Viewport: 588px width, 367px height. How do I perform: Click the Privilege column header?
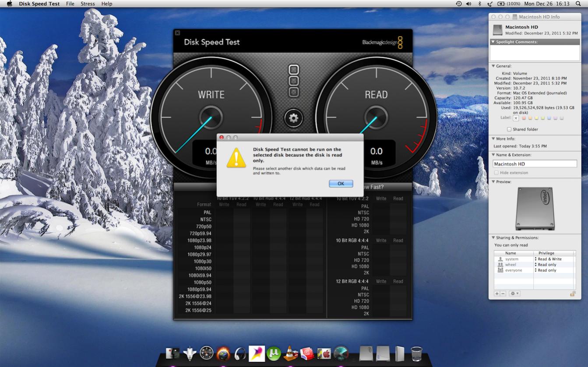pos(554,253)
